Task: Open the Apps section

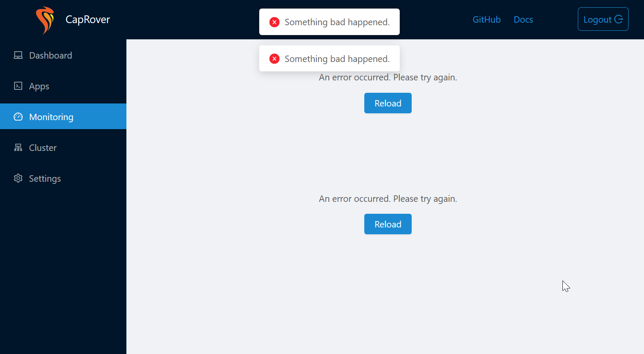Action: pyautogui.click(x=39, y=86)
